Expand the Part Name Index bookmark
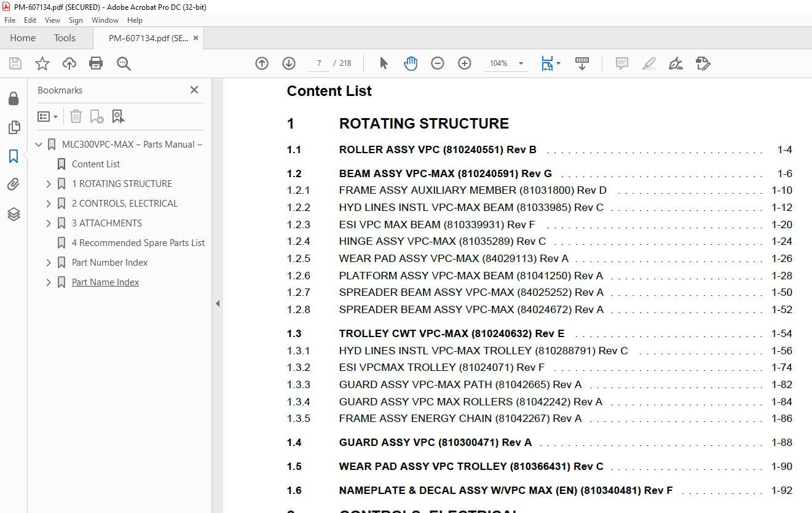 (49, 282)
